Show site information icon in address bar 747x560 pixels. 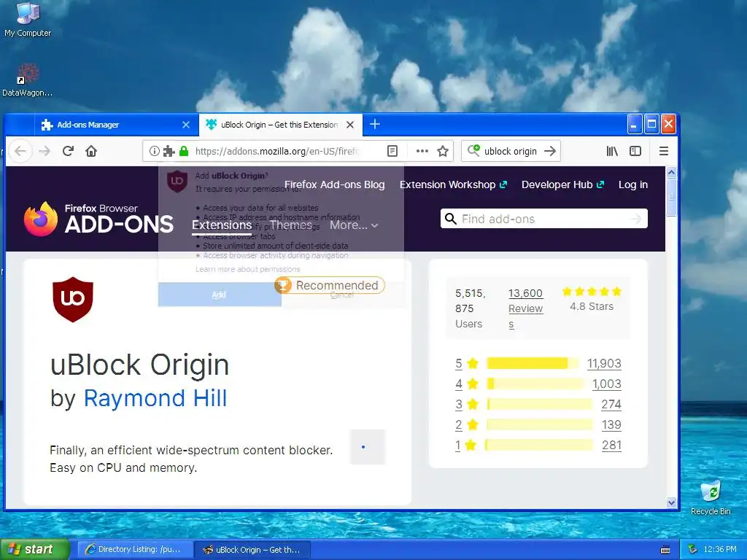point(155,151)
